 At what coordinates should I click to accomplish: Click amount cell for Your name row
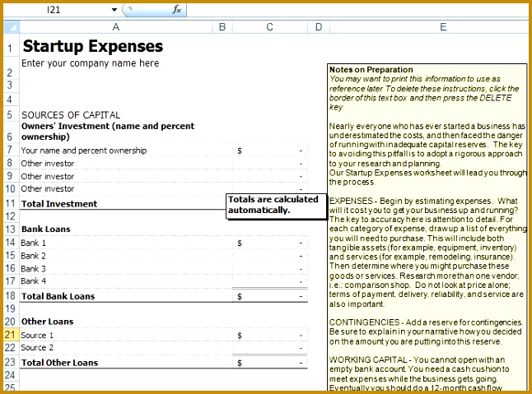point(270,151)
